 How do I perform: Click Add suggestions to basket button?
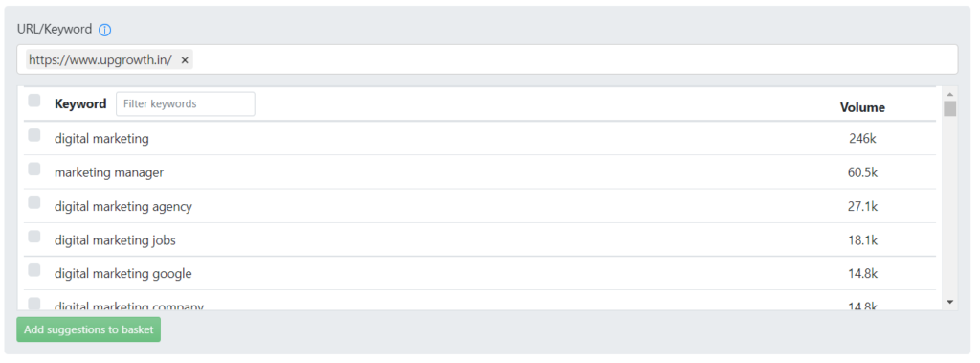89,329
